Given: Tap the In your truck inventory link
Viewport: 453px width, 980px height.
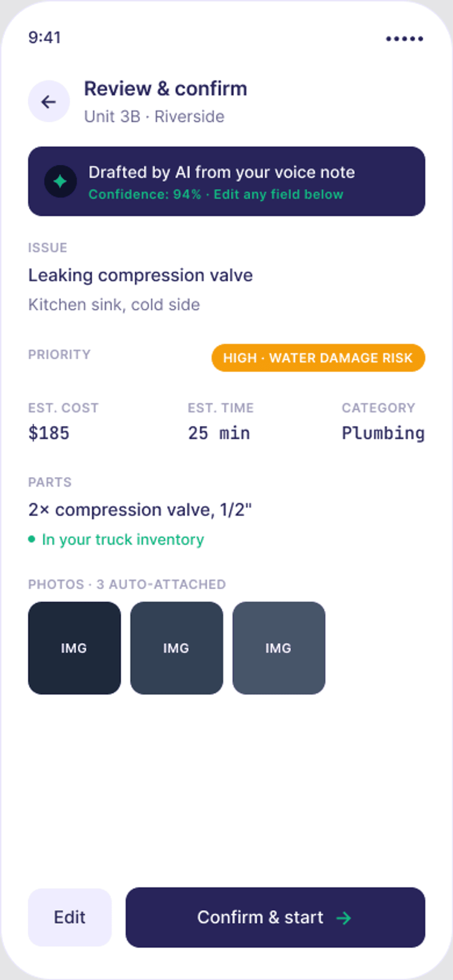Looking at the screenshot, I should 123,540.
